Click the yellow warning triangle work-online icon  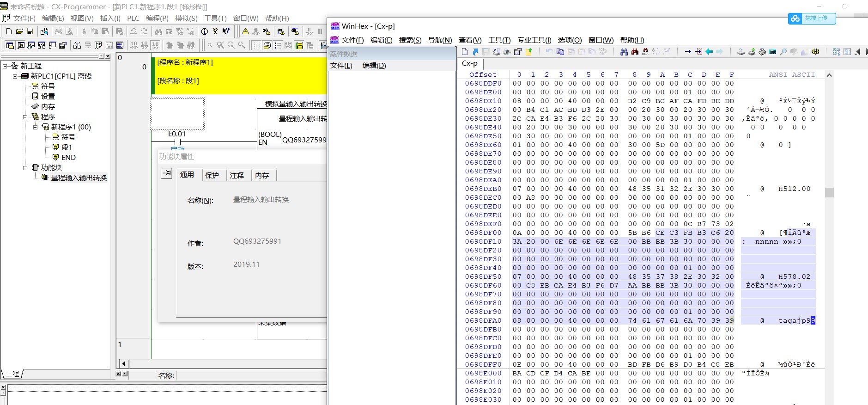click(245, 31)
